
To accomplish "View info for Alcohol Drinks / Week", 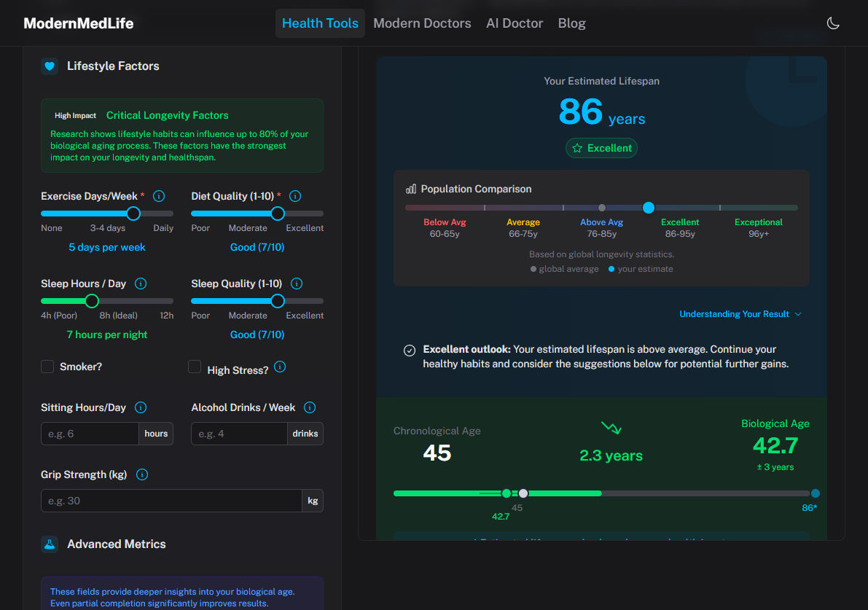I will tap(310, 407).
